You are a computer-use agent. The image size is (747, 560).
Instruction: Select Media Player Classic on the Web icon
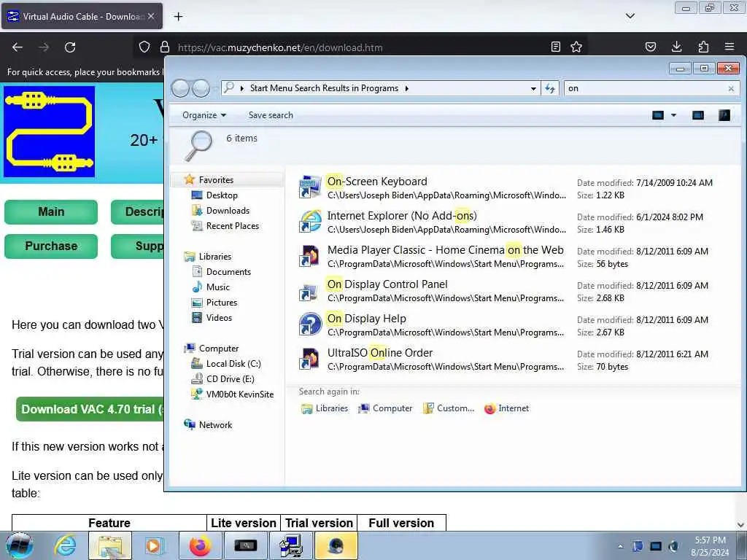[310, 256]
